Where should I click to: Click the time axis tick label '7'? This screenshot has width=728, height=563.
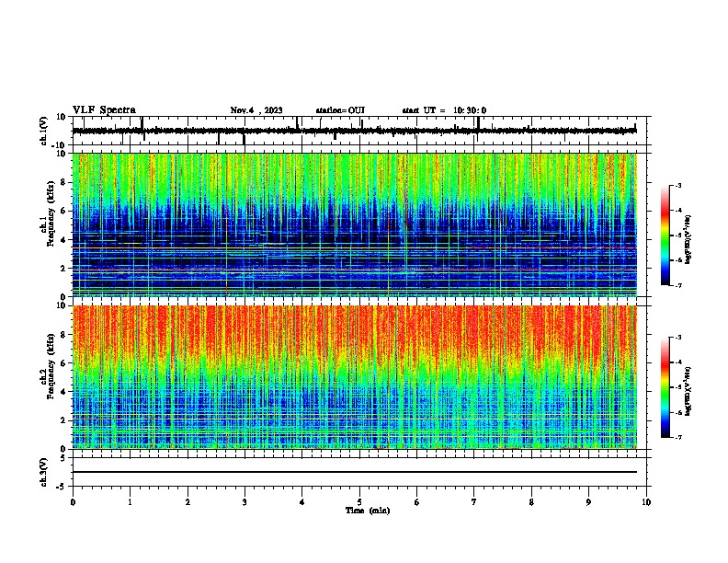pyautogui.click(x=474, y=502)
